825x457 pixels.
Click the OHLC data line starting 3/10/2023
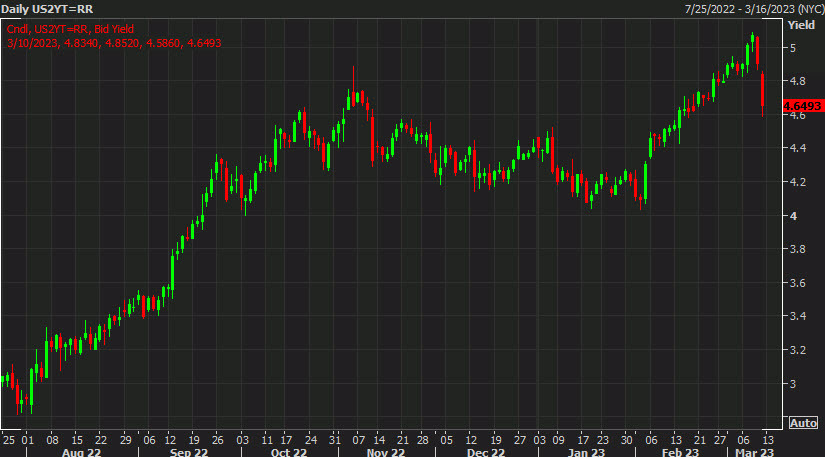(114, 43)
